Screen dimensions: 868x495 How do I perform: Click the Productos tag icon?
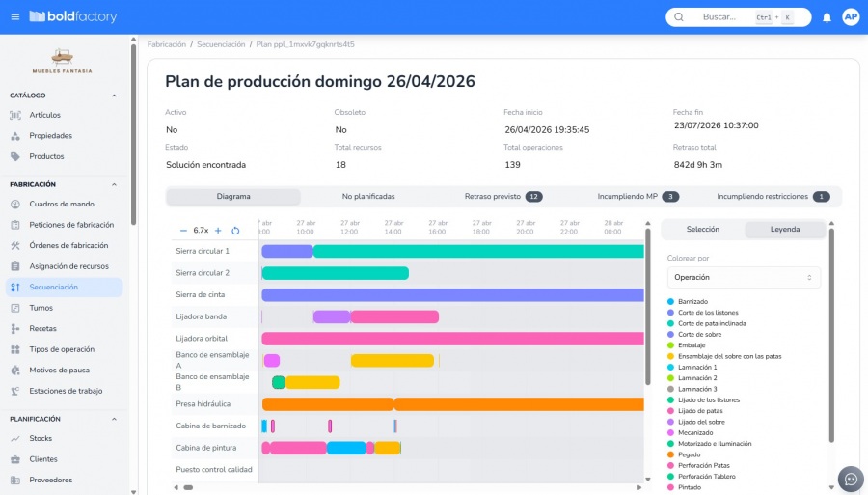(15, 156)
